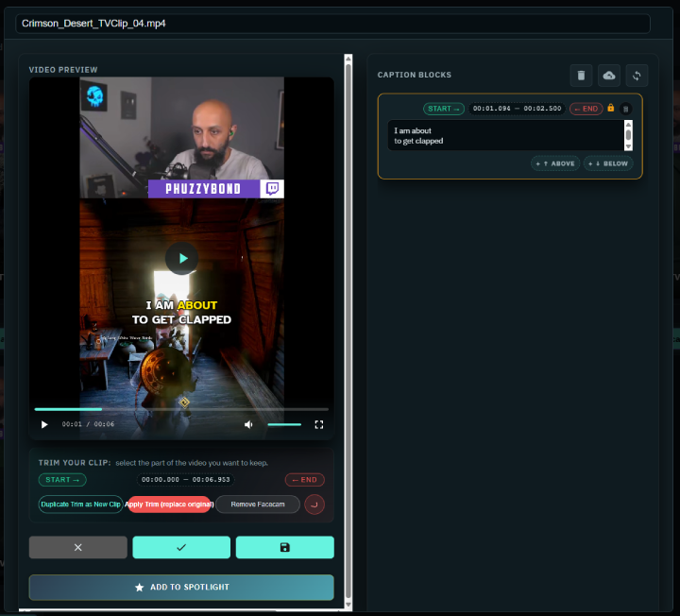Confirm with the checkmark button
Image resolution: width=680 pixels, height=616 pixels.
tap(181, 547)
